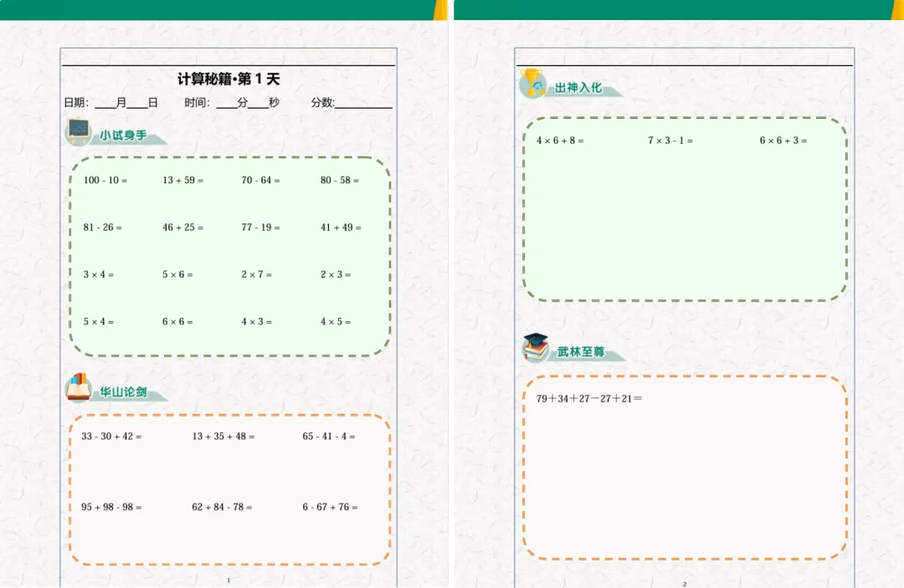
Task: Click the problem 62 + 84 - 78 =
Action: [x=222, y=508]
